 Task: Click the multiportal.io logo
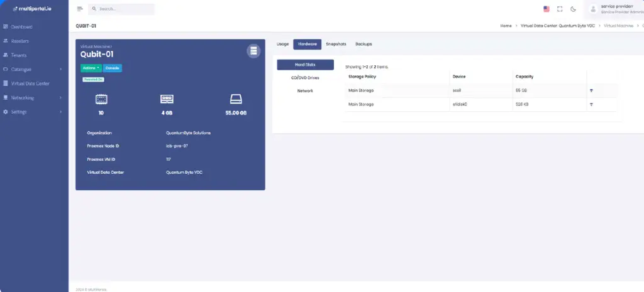[33, 9]
